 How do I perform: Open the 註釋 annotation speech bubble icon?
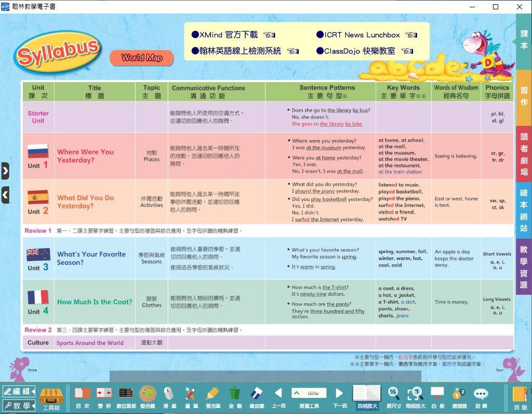[x=481, y=394]
